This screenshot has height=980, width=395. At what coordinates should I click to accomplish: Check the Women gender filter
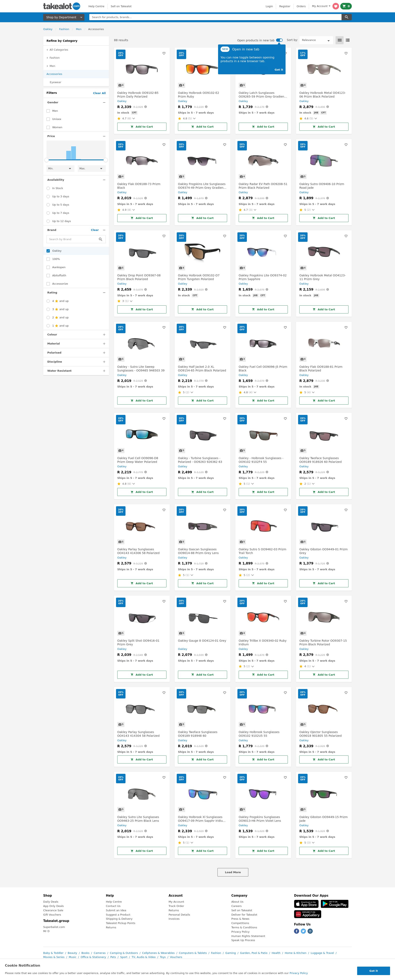(48, 127)
